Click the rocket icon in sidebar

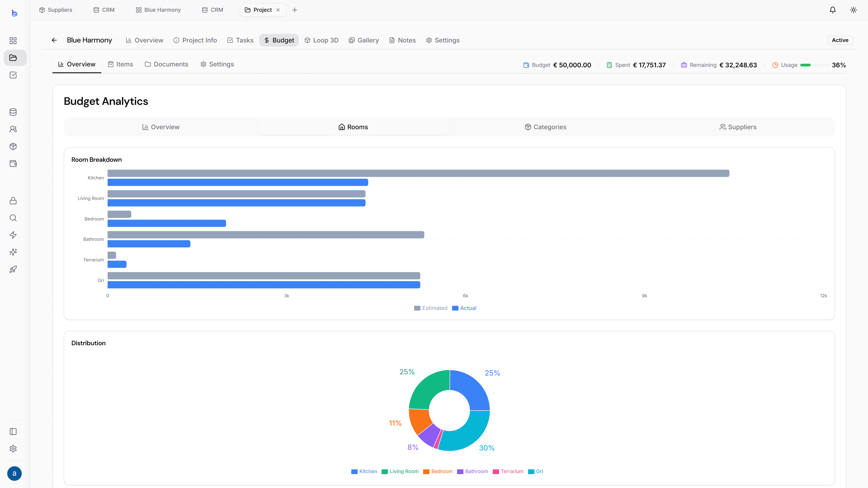13,270
